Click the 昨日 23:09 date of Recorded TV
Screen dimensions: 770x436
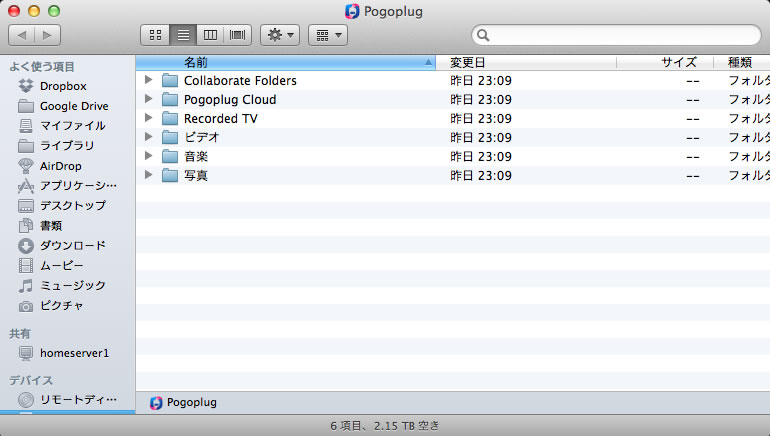481,118
